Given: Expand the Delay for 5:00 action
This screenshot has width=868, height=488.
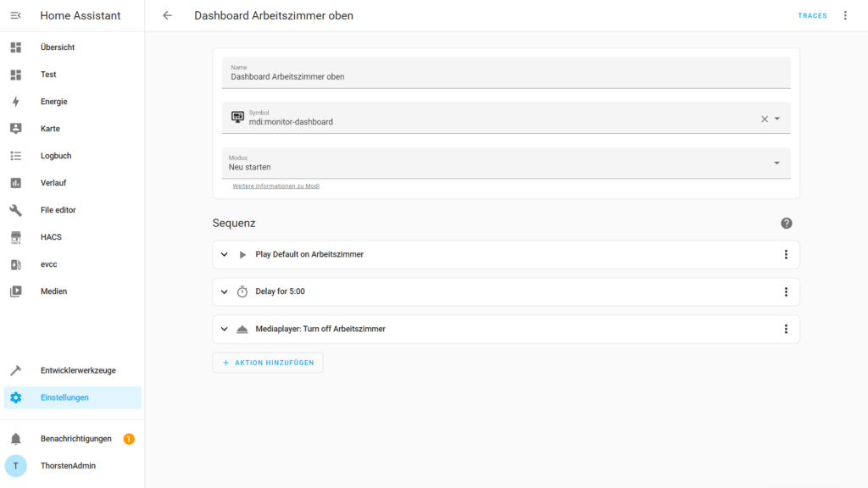Looking at the screenshot, I should point(225,291).
